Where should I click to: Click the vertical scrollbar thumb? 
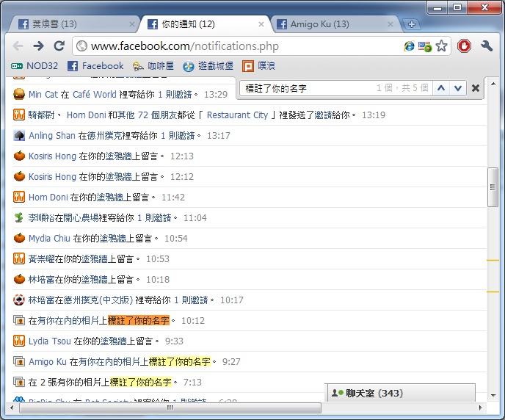493,187
